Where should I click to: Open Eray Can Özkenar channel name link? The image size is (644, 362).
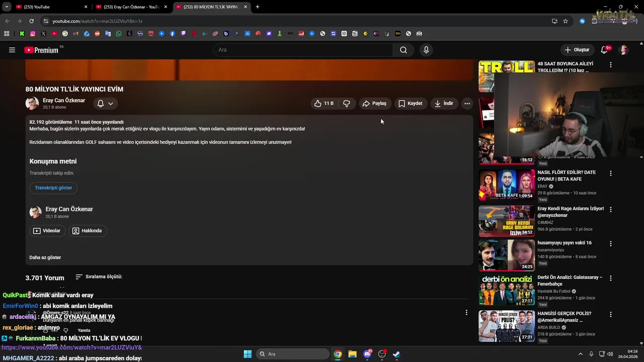tap(64, 101)
